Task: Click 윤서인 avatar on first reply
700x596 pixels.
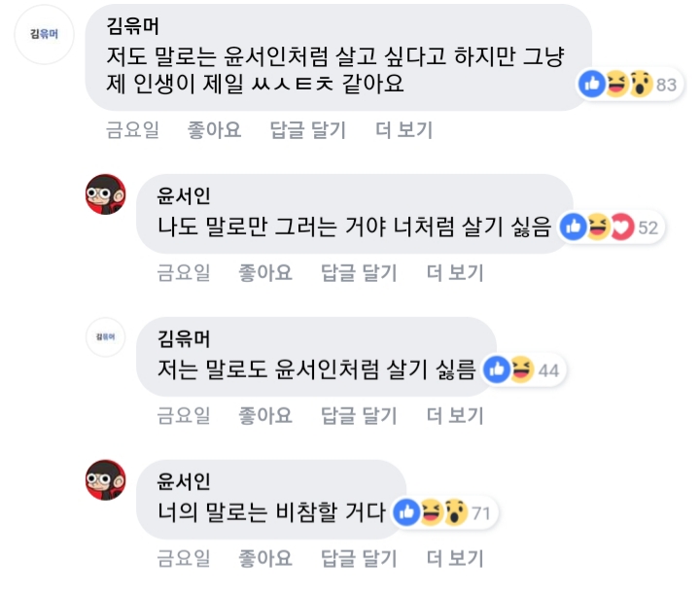Action: click(x=106, y=194)
